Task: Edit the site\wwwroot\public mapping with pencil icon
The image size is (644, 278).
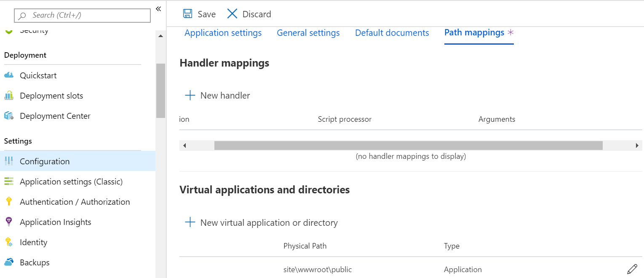Action: [632, 269]
